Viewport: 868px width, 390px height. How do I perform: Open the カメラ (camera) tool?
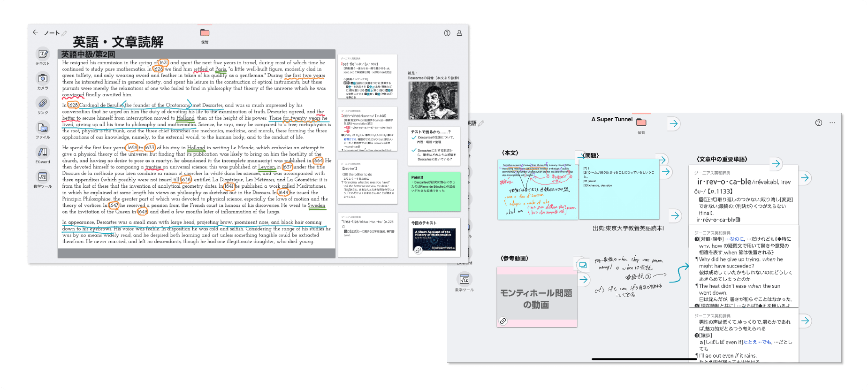pos(43,79)
